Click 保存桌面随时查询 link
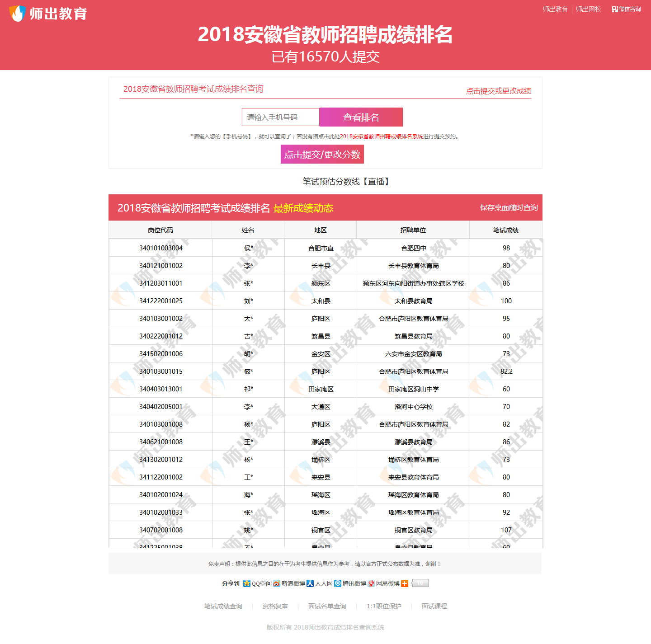 pos(509,207)
